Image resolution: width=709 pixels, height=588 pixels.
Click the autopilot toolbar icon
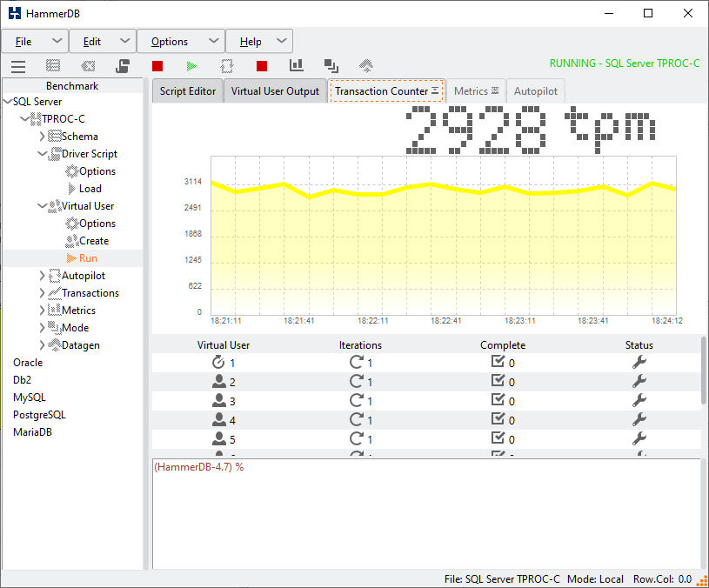point(226,66)
